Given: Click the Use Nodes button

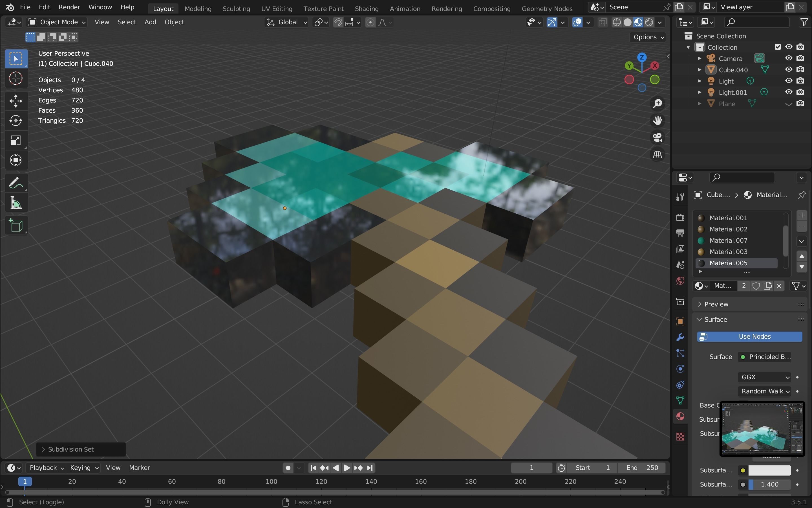Looking at the screenshot, I should click(750, 336).
